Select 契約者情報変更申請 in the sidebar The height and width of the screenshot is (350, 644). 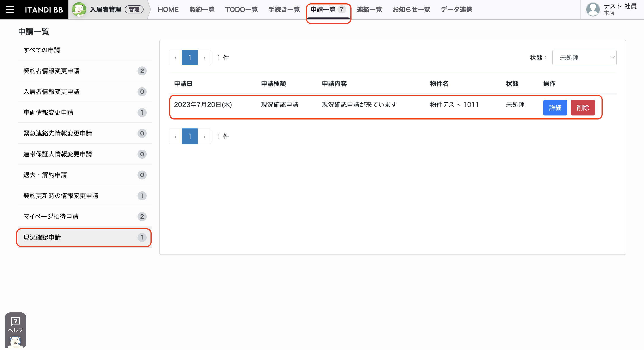85,71
